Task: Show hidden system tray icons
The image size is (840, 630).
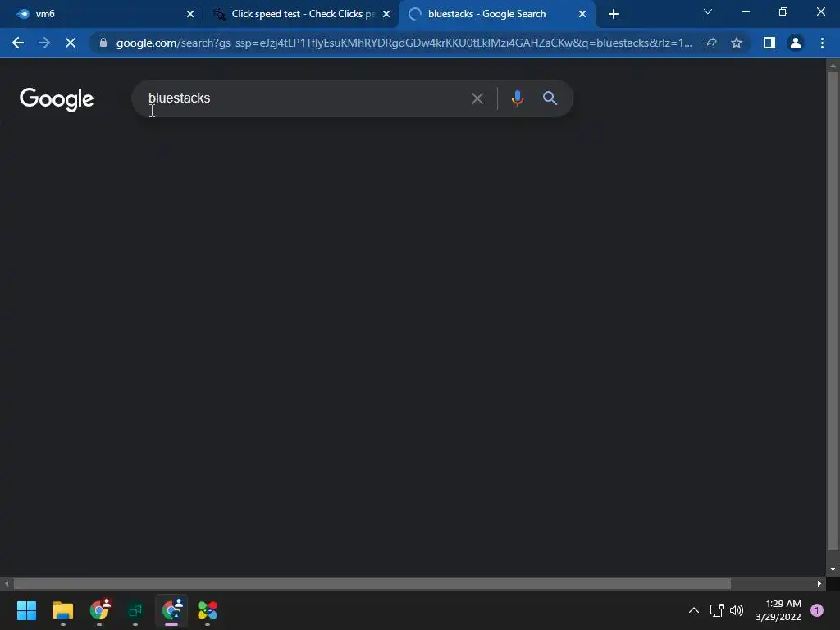Action: pyautogui.click(x=694, y=610)
